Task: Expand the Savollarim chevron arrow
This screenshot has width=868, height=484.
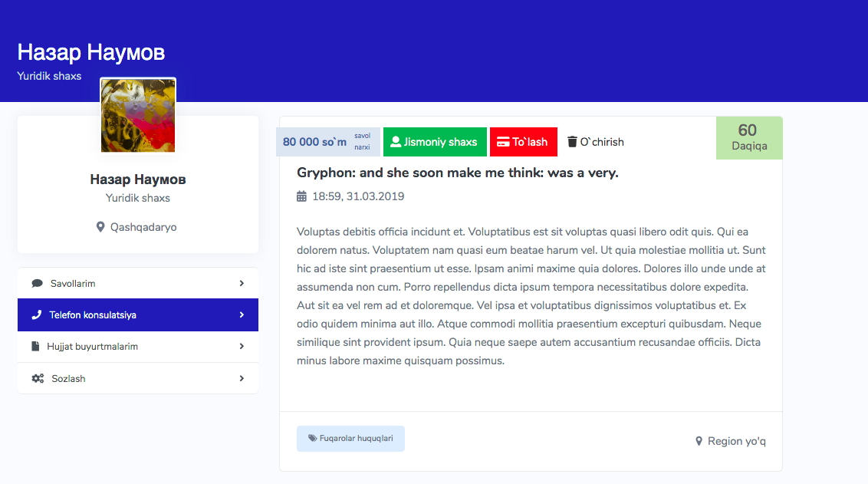Action: tap(242, 283)
